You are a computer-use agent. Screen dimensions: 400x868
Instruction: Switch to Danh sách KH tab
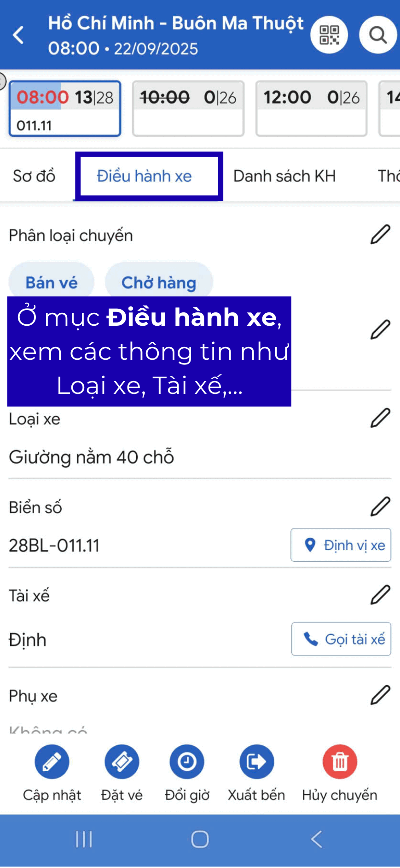coord(284,176)
